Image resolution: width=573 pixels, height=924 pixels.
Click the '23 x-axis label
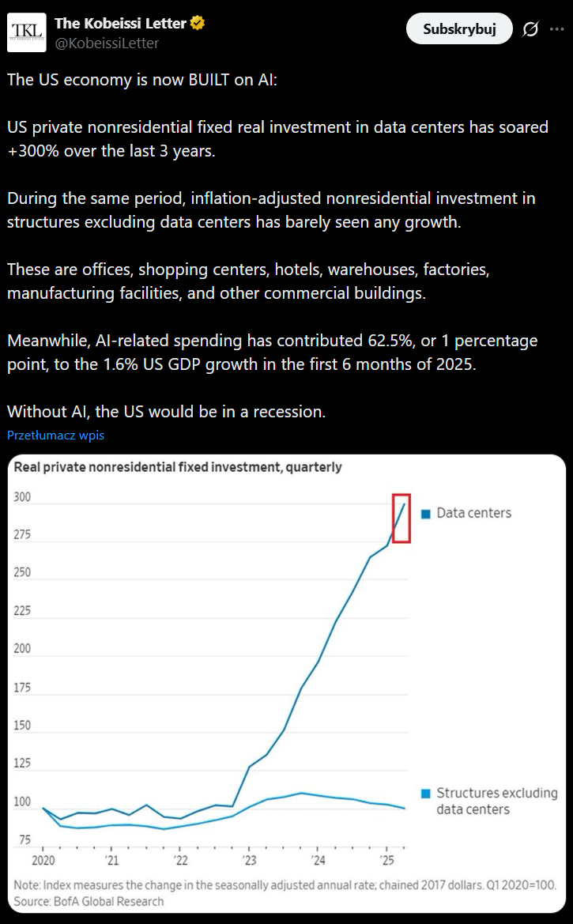[x=248, y=859]
